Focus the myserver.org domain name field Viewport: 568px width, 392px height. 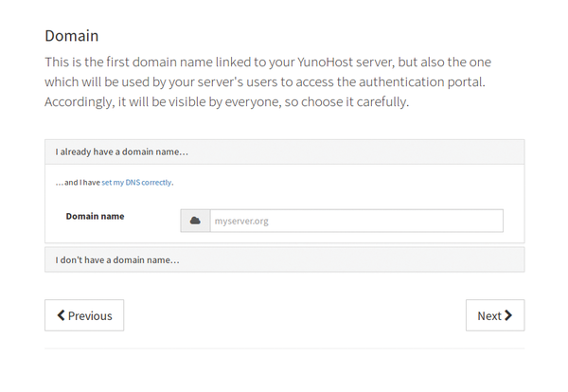[357, 221]
